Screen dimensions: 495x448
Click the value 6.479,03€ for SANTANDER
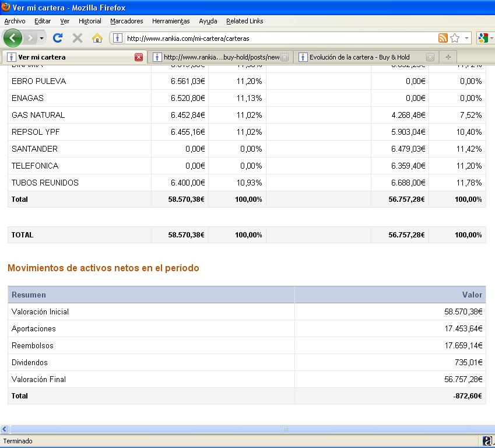(408, 149)
